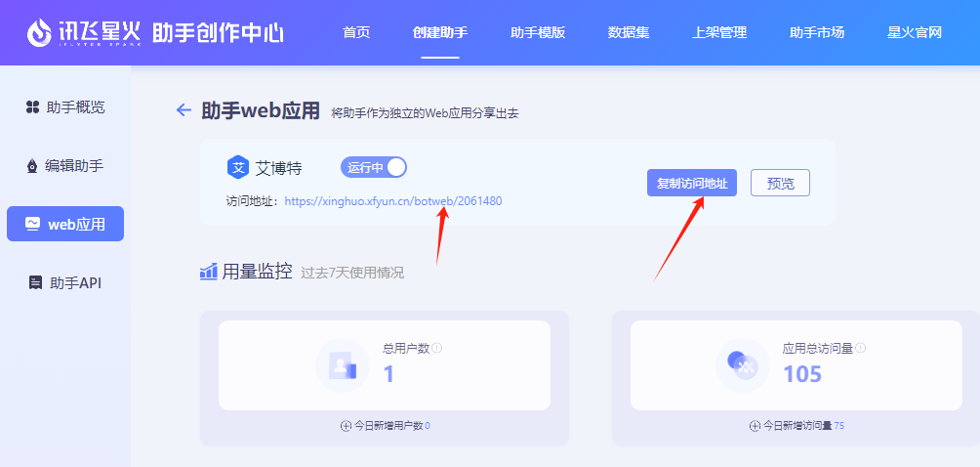
Task: Click the back arrow beside 助手web应用
Action: [183, 110]
